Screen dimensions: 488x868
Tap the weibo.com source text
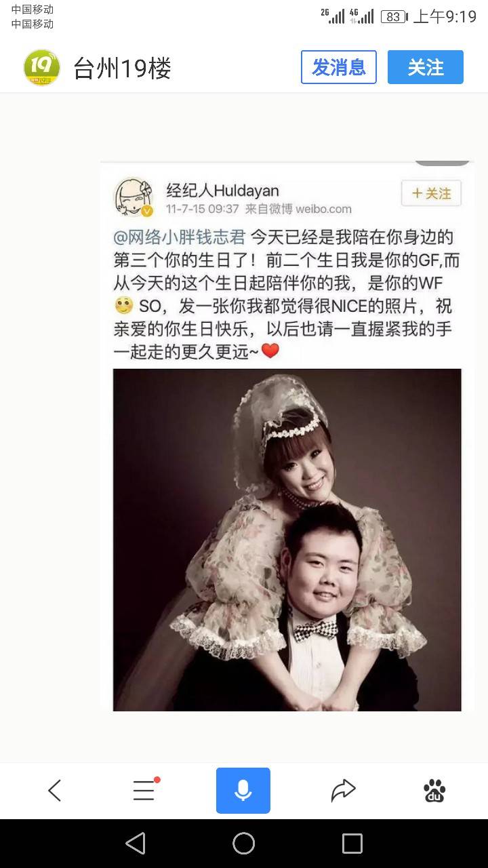[x=323, y=209]
